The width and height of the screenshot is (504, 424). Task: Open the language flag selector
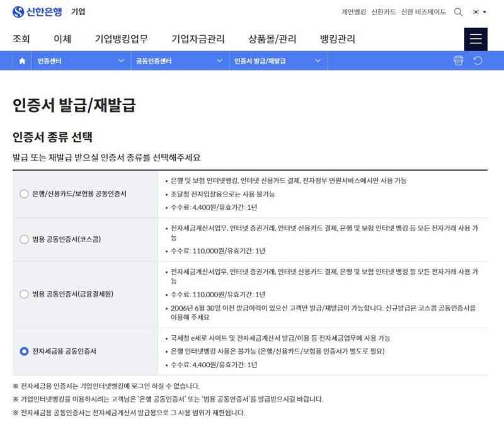(479, 12)
